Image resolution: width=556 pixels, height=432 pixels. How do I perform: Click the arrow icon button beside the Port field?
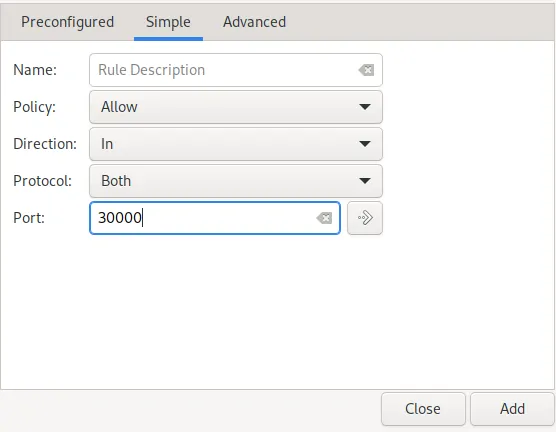point(365,218)
